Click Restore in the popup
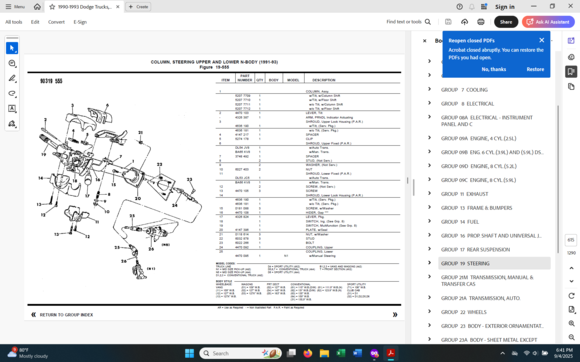Image resolution: width=580 pixels, height=362 pixels. tap(535, 69)
